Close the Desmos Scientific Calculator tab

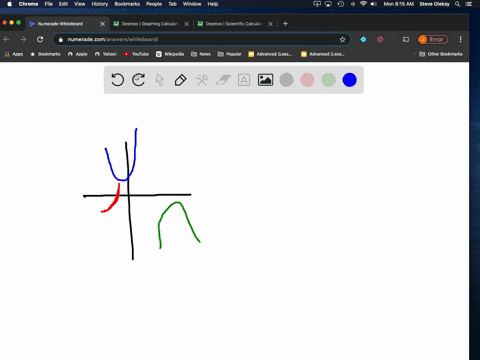(271, 24)
